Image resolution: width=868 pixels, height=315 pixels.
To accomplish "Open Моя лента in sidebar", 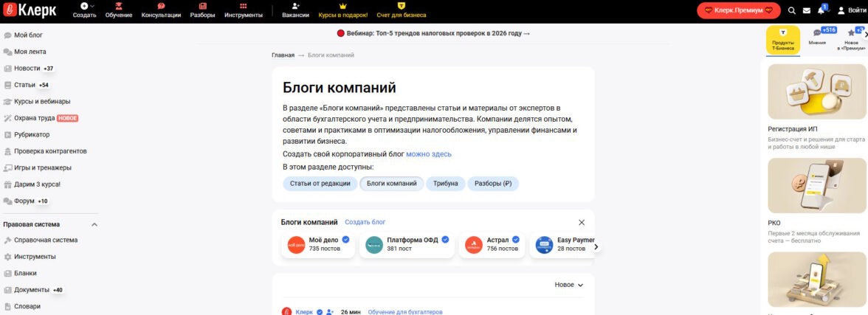I will (25, 52).
